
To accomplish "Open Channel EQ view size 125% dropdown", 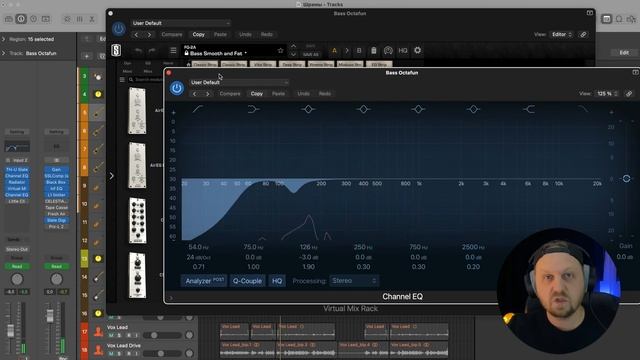I will [x=607, y=93].
